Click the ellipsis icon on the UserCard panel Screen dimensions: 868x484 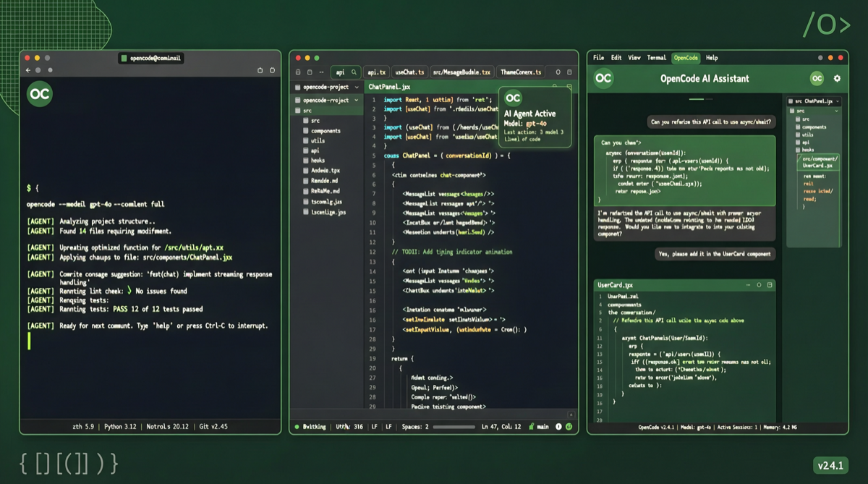point(749,285)
